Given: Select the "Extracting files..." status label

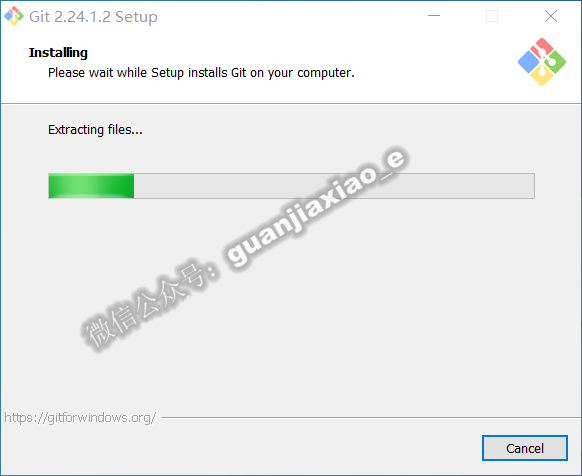Looking at the screenshot, I should 95,130.
